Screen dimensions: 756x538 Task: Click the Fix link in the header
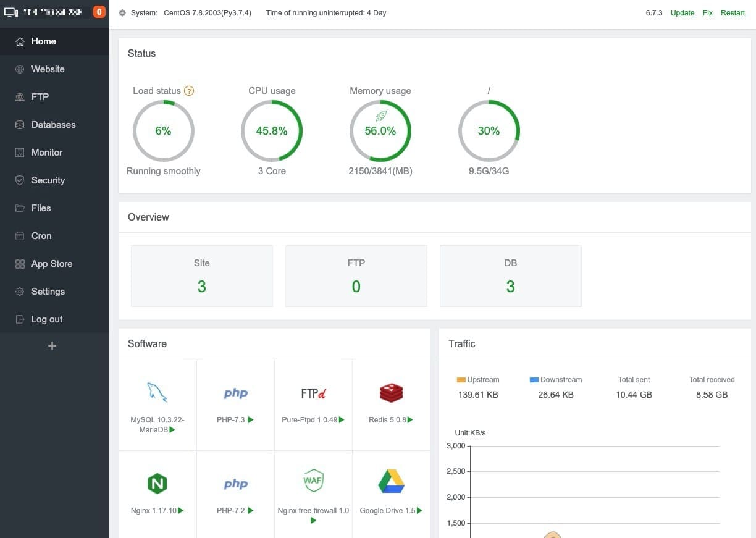click(708, 13)
